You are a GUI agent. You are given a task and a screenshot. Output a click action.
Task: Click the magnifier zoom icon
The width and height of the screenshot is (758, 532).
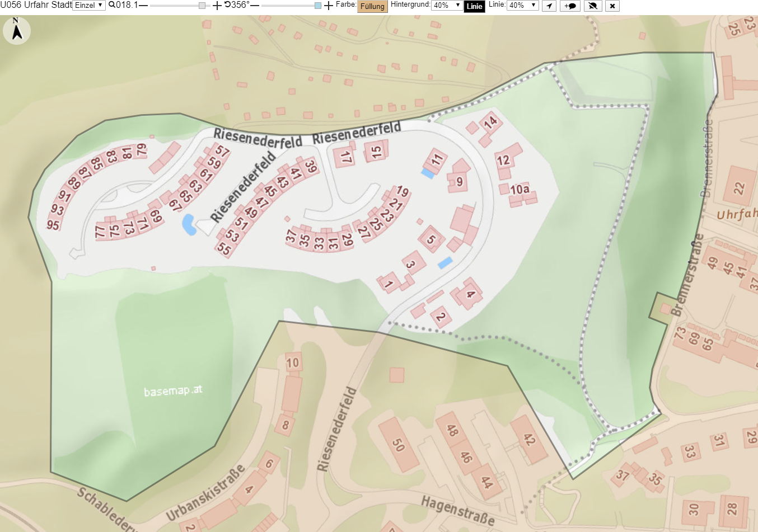[x=112, y=5]
